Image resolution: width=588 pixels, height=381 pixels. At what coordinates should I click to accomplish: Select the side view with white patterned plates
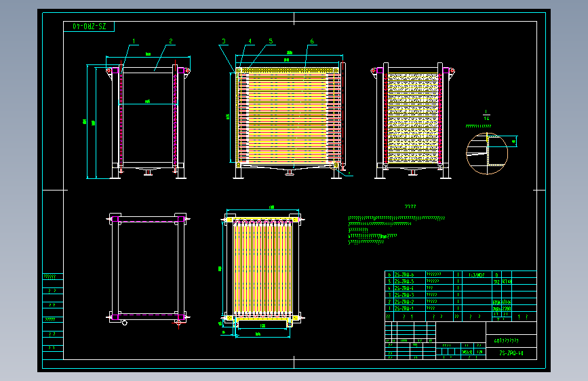click(412, 121)
